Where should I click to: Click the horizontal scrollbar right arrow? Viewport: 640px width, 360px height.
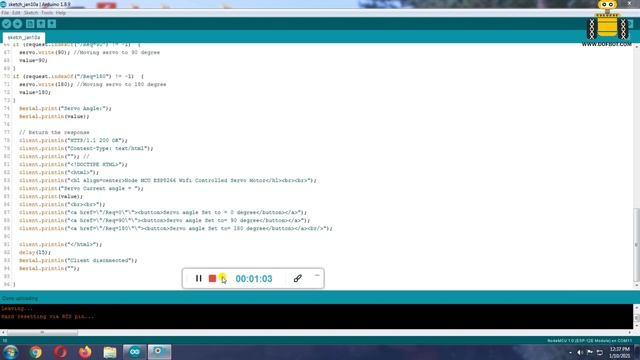click(x=630, y=332)
